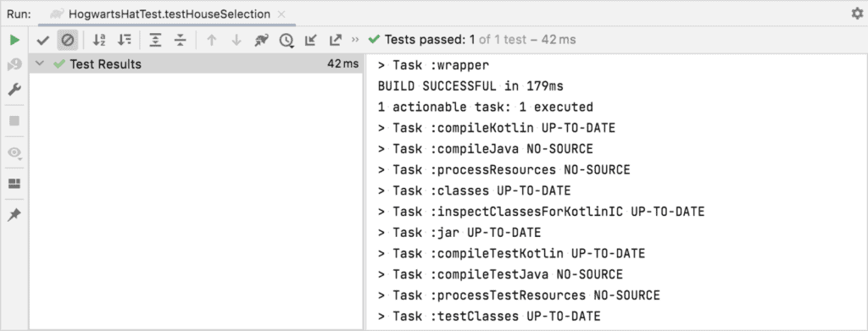This screenshot has height=331, width=868.
Task: Pin the run tab
Action: click(x=15, y=215)
